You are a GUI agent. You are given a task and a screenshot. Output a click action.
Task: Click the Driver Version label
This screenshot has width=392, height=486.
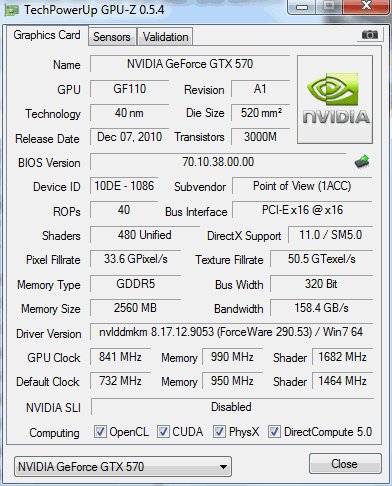tap(49, 334)
